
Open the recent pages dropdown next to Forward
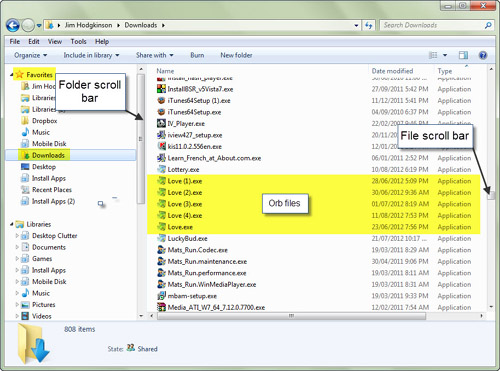click(39, 26)
